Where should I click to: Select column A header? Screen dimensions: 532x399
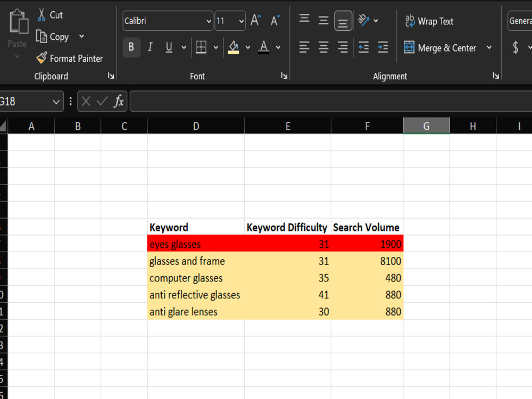(31, 126)
